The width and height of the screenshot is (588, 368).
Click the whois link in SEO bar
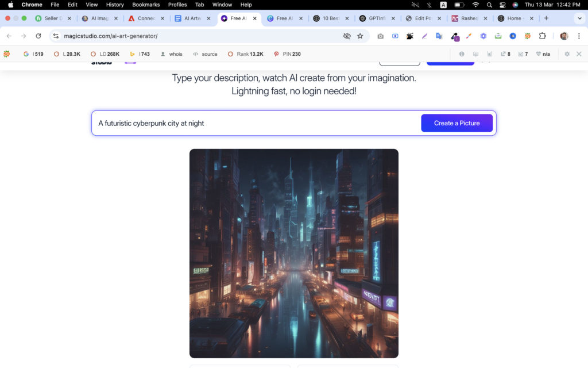[171, 54]
